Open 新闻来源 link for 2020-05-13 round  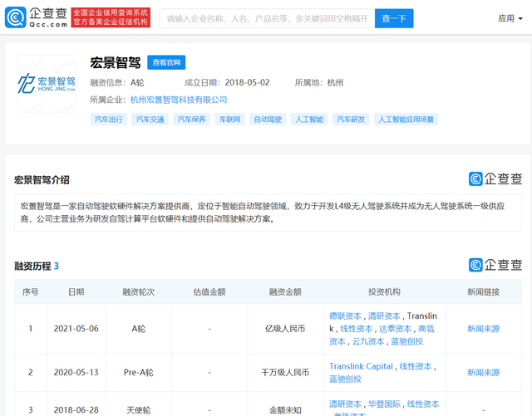pyautogui.click(x=484, y=372)
